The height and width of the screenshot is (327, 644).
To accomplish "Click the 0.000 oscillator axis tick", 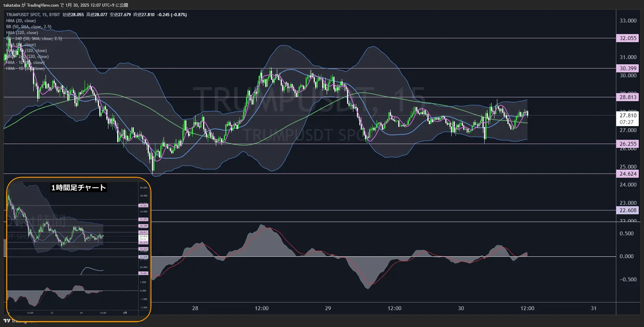I will (x=626, y=256).
